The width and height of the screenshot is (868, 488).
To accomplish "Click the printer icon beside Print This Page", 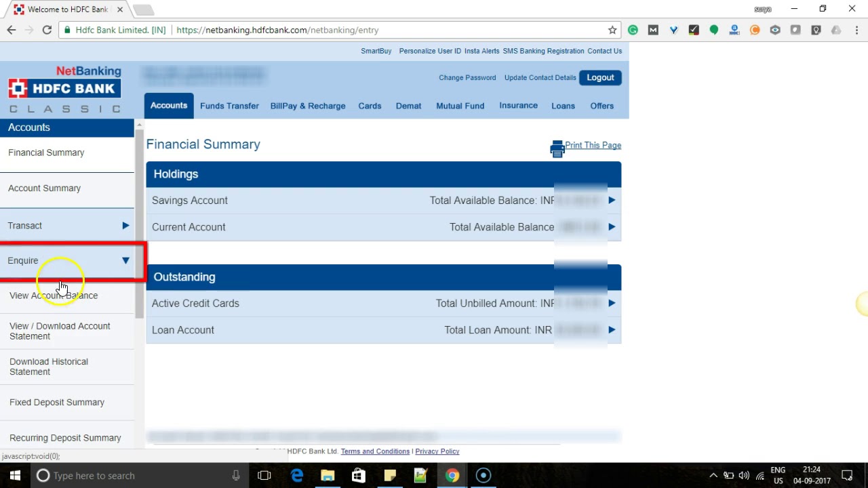I will [x=557, y=149].
